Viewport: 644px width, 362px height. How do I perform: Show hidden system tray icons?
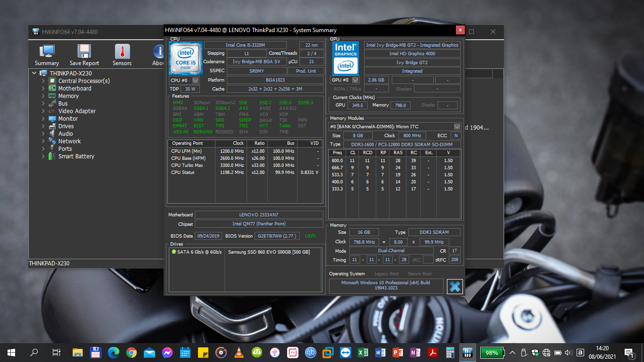coord(512,353)
